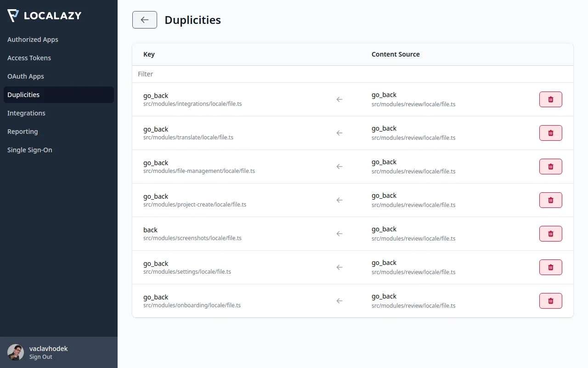588x368 pixels.
Task: Delete the go_back key from translate module
Action: pyautogui.click(x=550, y=132)
